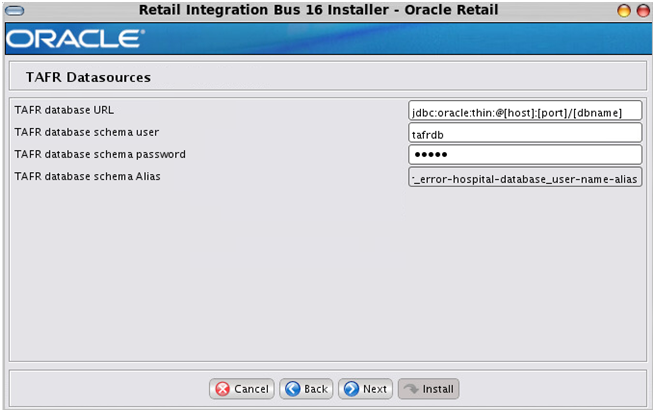Open the window menu pill in title bar
The width and height of the screenshot is (655, 412).
point(15,11)
